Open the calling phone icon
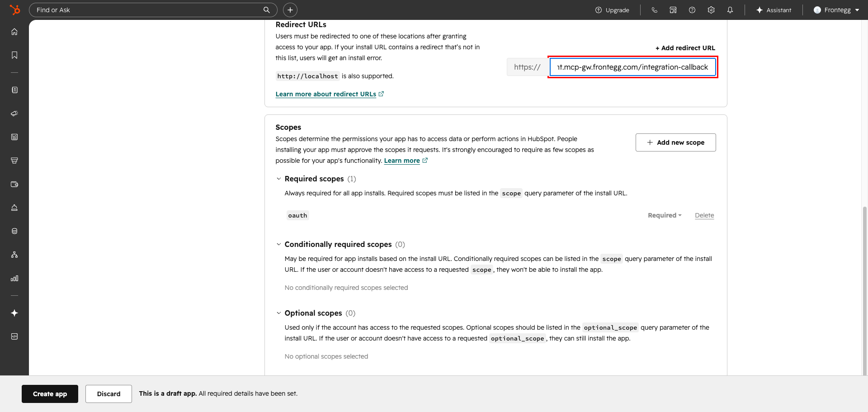The width and height of the screenshot is (868, 412). [654, 10]
